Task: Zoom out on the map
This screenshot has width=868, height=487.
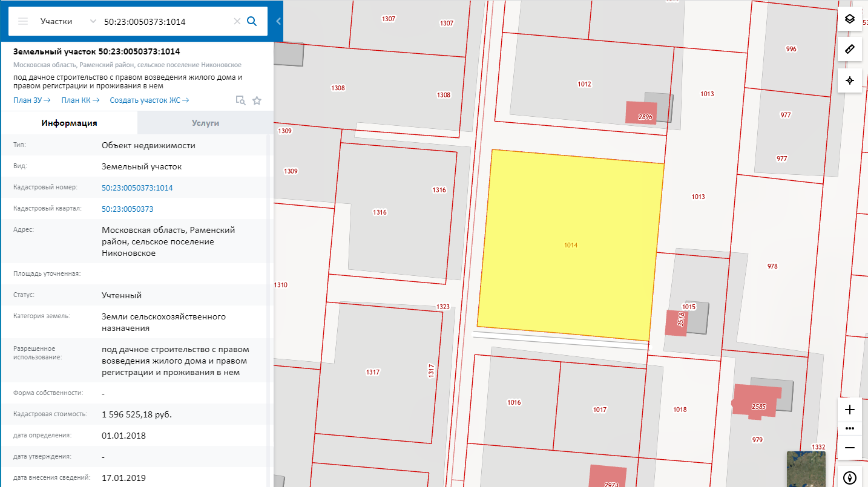Action: (x=849, y=447)
